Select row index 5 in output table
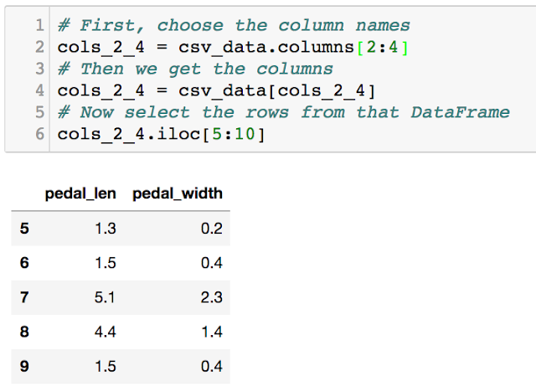Image resolution: width=536 pixels, height=392 pixels. click(24, 229)
